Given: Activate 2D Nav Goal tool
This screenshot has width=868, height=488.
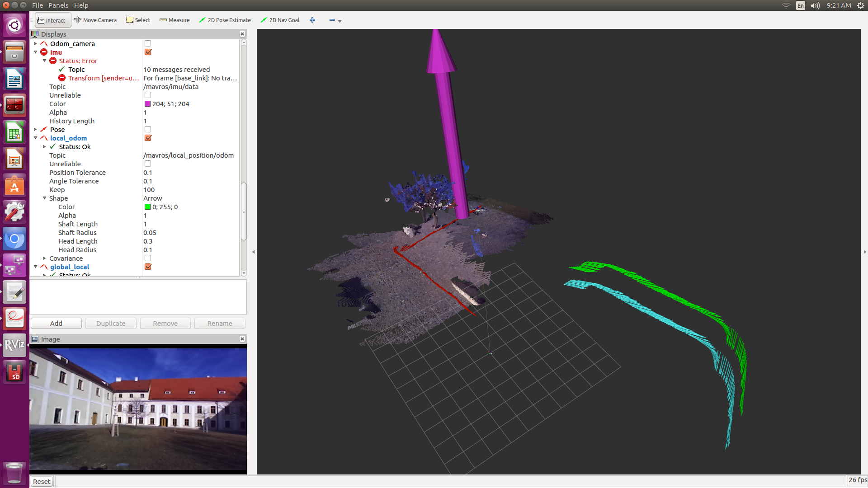Looking at the screenshot, I should pyautogui.click(x=280, y=20).
